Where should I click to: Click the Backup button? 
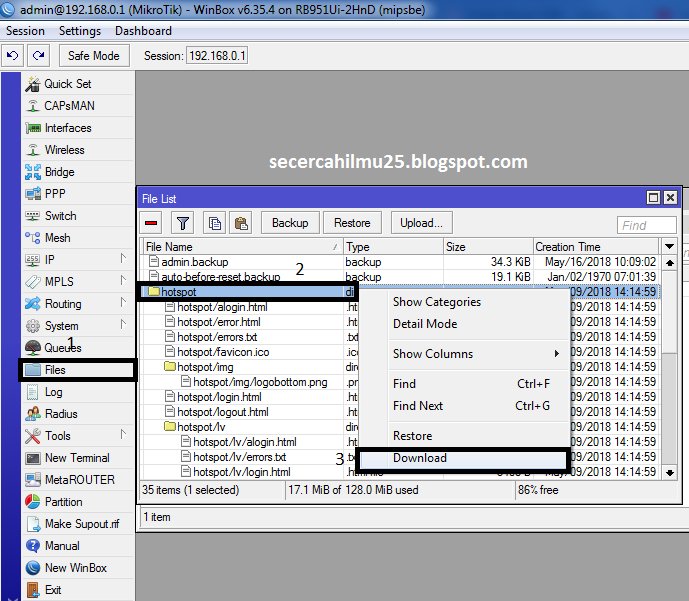click(x=290, y=223)
